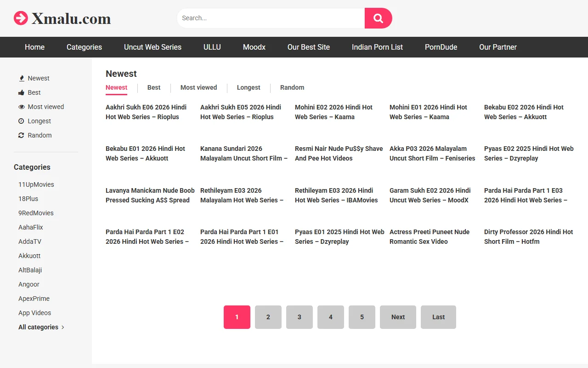Image resolution: width=588 pixels, height=368 pixels.
Task: Click the refresh icon beside Random in sidebar
Action: point(21,135)
